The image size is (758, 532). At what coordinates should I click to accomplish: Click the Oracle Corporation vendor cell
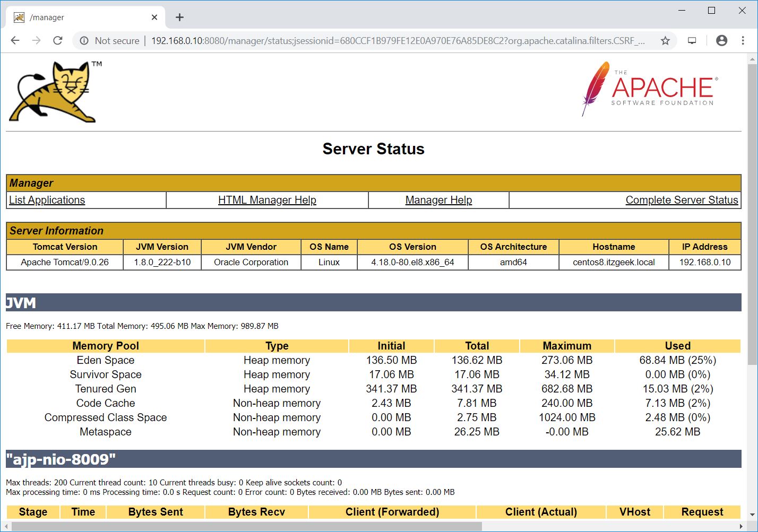tap(251, 262)
